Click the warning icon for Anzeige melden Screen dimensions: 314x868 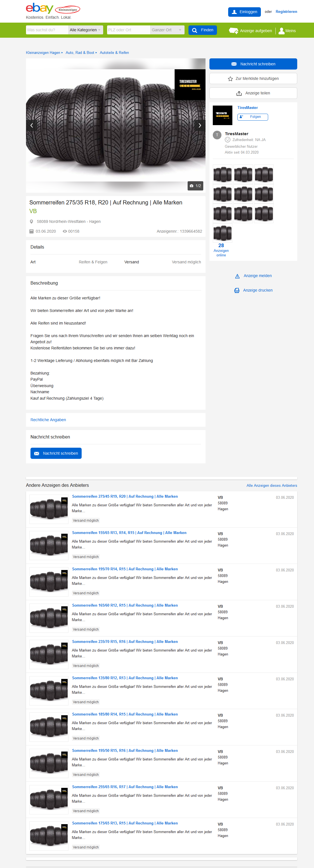(237, 276)
